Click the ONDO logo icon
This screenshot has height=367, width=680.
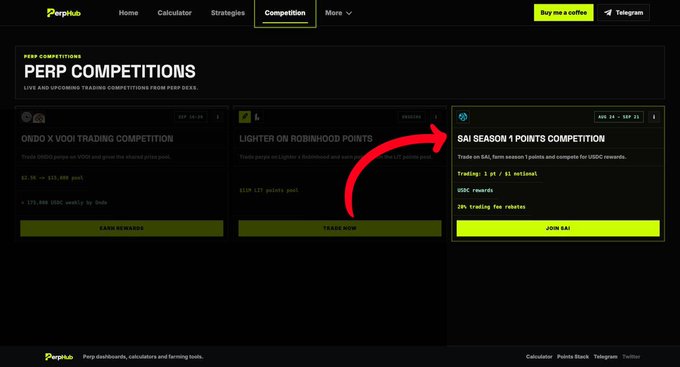pos(27,117)
